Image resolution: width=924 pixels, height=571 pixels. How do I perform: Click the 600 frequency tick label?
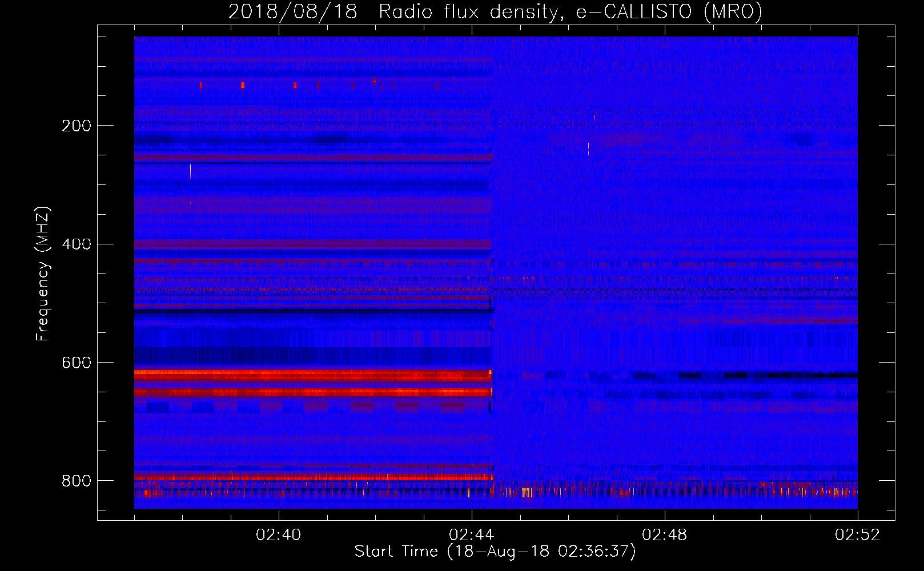(x=77, y=363)
